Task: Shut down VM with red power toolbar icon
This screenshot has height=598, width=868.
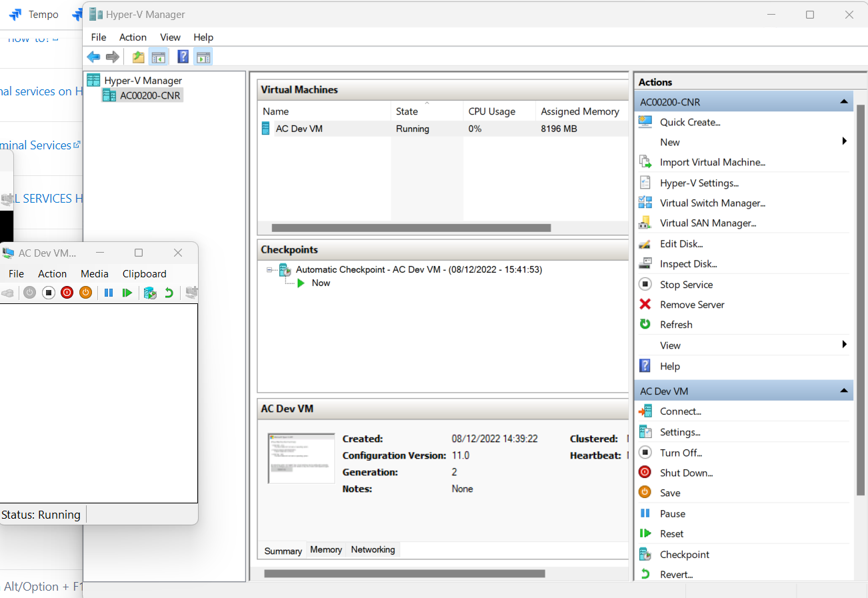Action: 67,293
